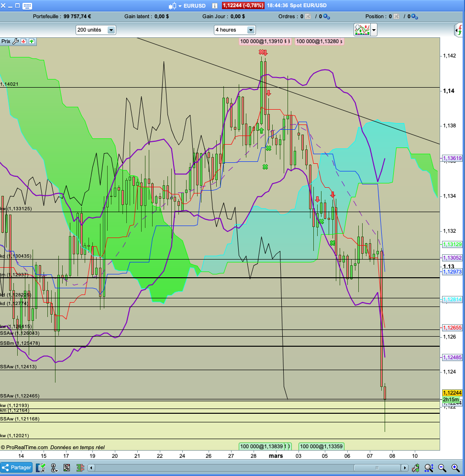
Task: Click the current price label 1,12244 on axis
Action: pos(452,393)
